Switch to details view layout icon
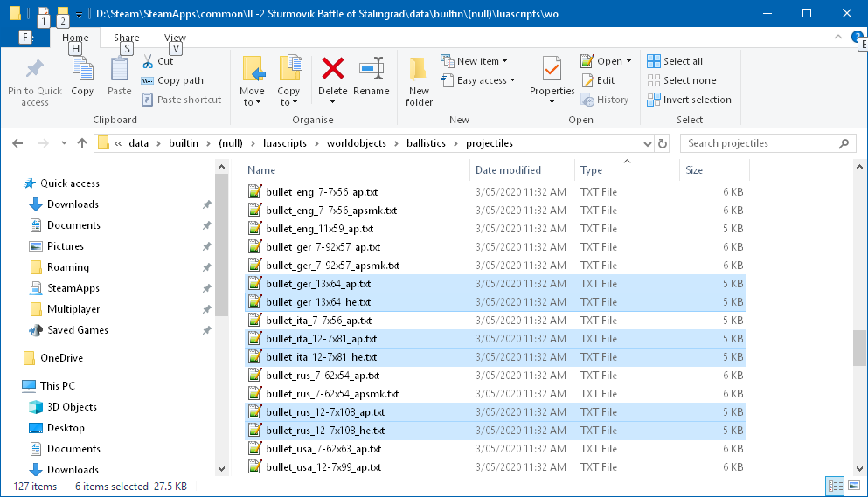 [x=835, y=486]
